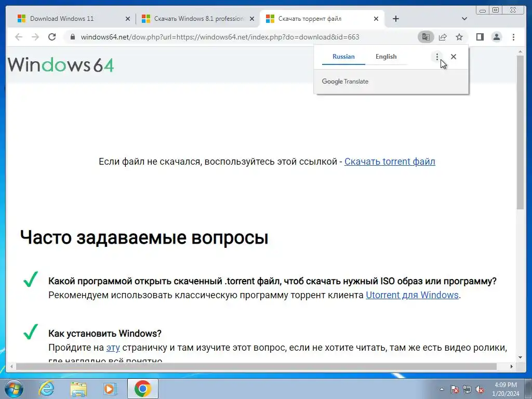Click the horizontal scrollbar left arrow
532x399 pixels.
click(x=11, y=366)
